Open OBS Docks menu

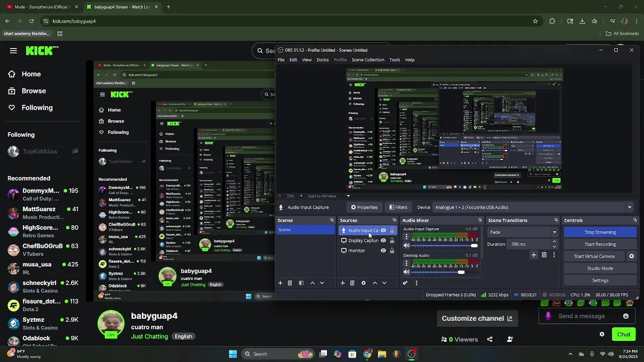(x=323, y=60)
